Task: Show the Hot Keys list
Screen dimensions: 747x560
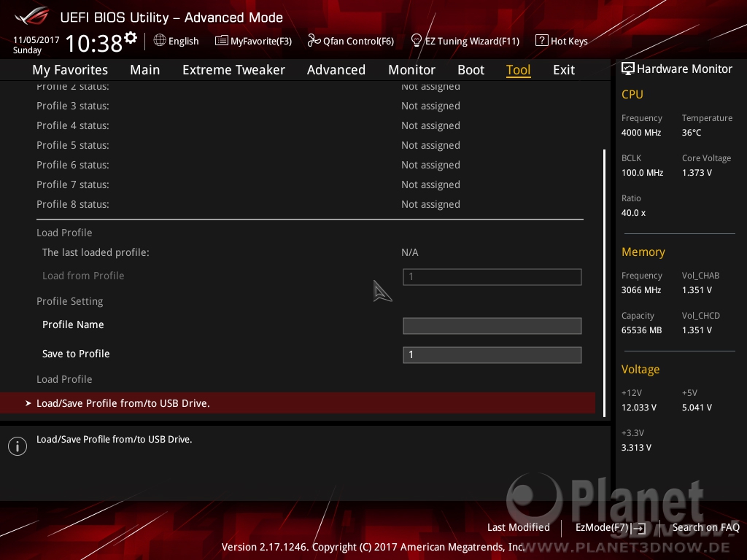Action: [569, 41]
